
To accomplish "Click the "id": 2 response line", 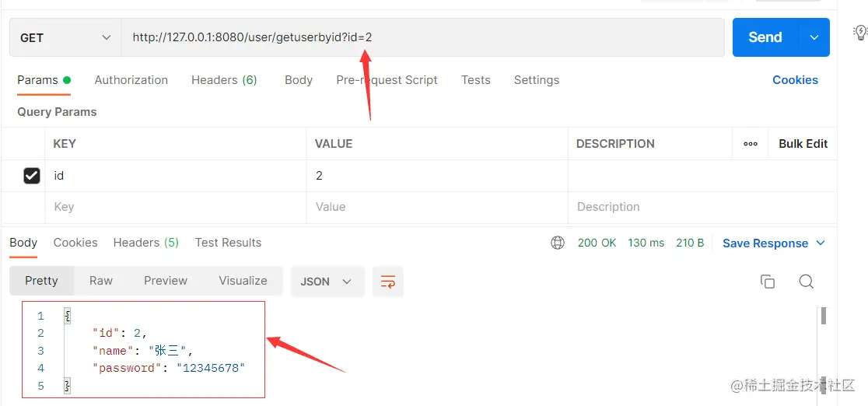I will (x=120, y=333).
